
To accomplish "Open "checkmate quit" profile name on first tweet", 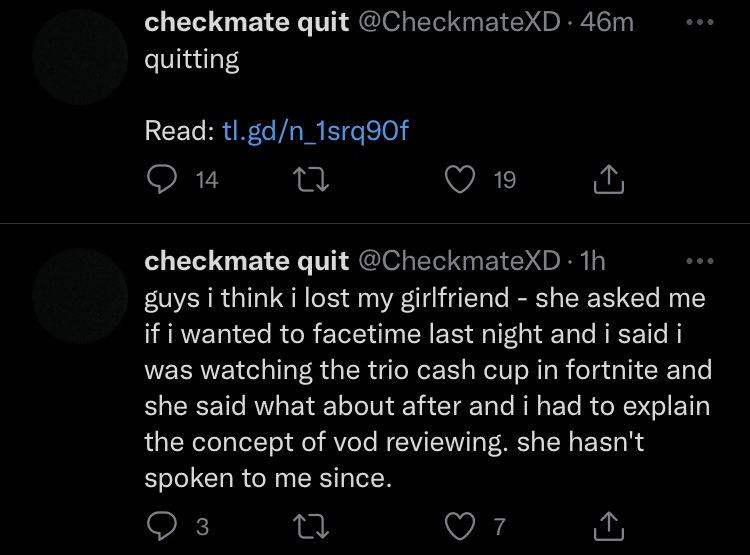I will 246,23.
